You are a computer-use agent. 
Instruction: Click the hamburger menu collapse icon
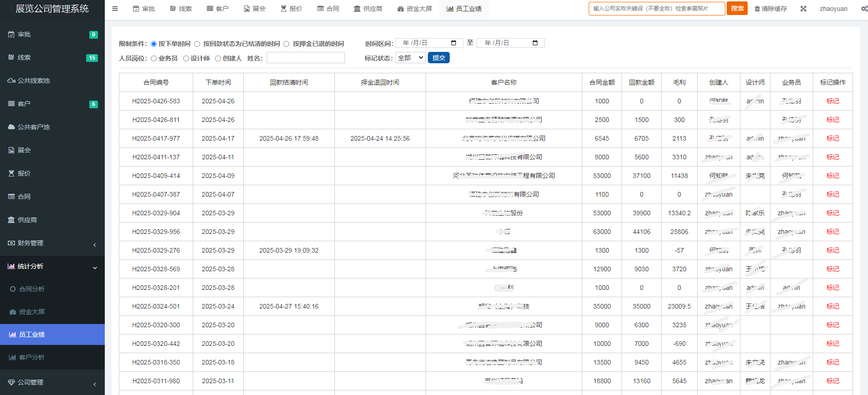coord(115,9)
